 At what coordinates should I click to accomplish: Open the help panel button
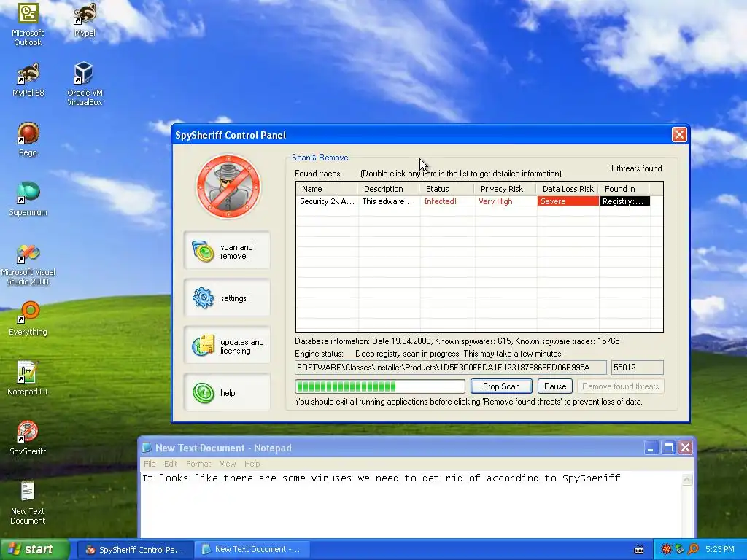pyautogui.click(x=228, y=393)
